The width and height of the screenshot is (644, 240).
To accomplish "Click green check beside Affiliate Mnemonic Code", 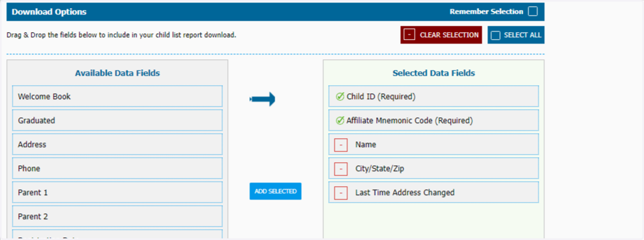I will coord(340,121).
